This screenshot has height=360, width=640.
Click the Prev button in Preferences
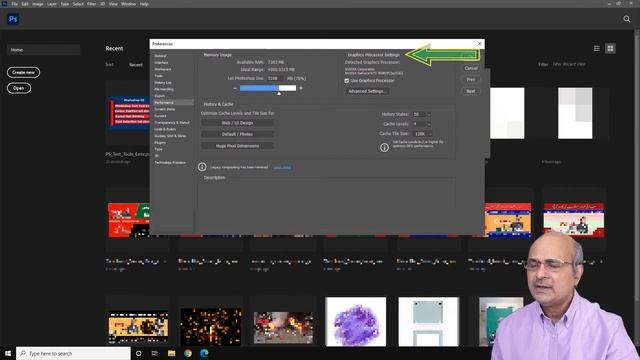(x=471, y=80)
